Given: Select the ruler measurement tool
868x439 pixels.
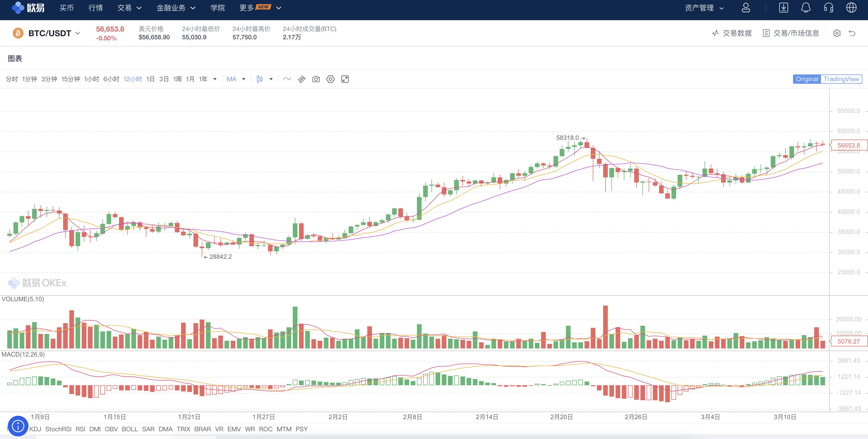Looking at the screenshot, I should pos(302,79).
